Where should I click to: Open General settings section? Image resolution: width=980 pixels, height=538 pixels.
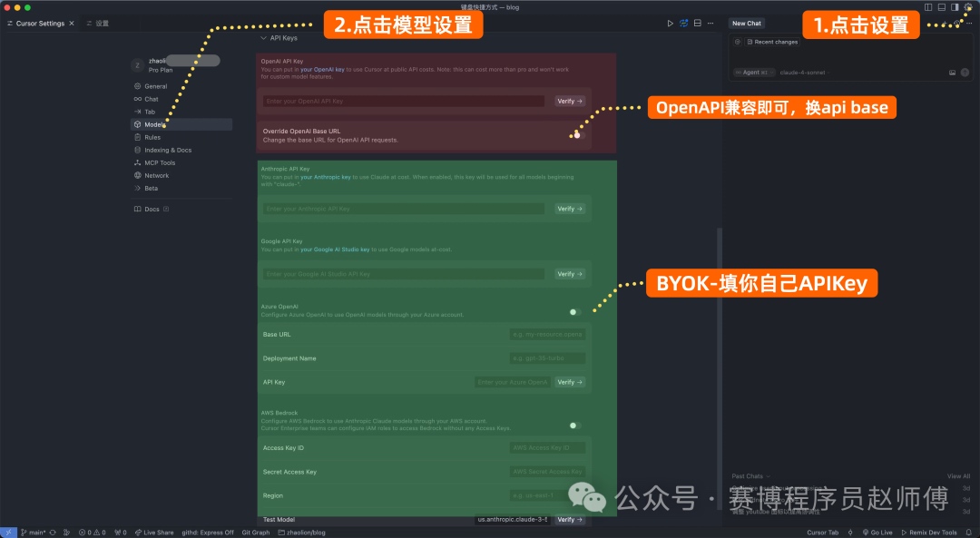tap(181, 86)
